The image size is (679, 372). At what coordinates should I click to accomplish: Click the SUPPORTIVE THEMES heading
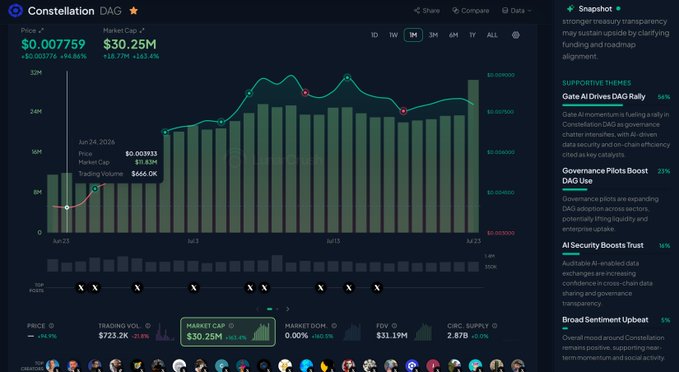click(597, 83)
